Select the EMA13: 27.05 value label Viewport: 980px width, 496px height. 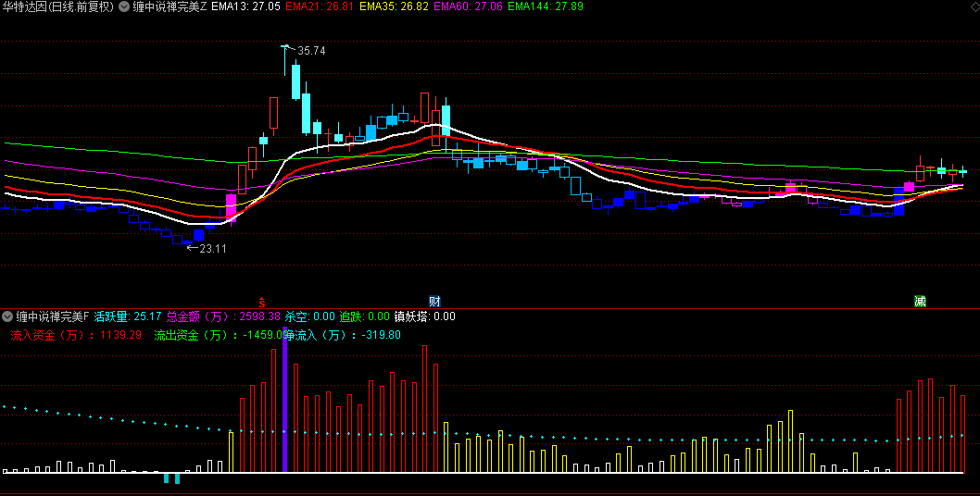click(x=245, y=6)
